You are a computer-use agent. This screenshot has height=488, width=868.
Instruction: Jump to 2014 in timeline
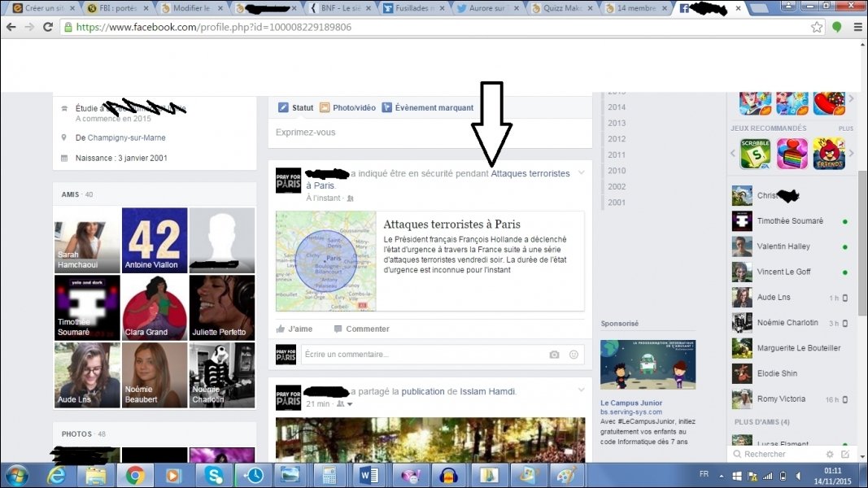[616, 107]
